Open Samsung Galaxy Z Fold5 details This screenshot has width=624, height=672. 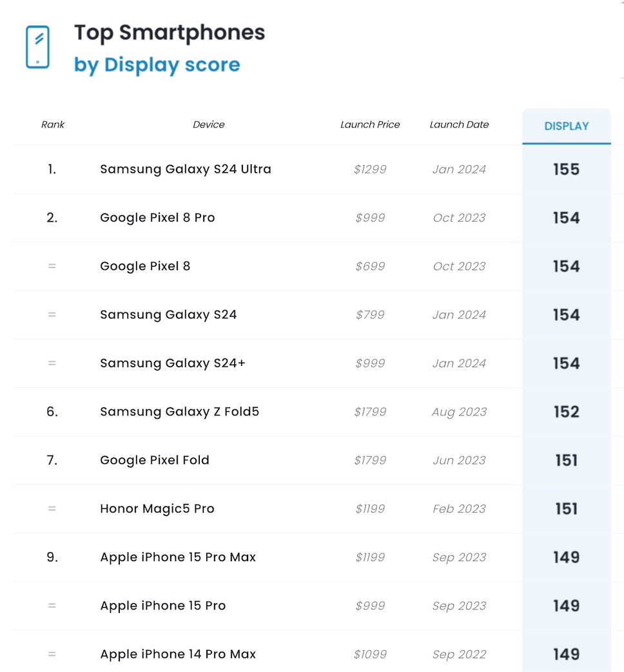pyautogui.click(x=179, y=412)
